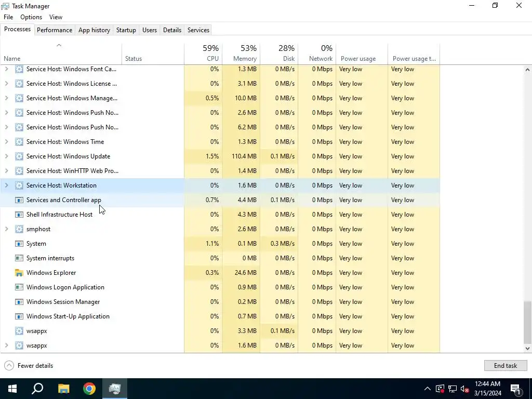
Task: Collapse view with Fewer details
Action: tap(29, 366)
